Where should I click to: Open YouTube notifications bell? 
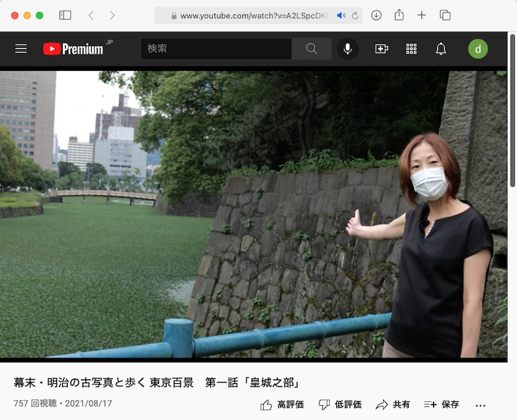tap(442, 48)
